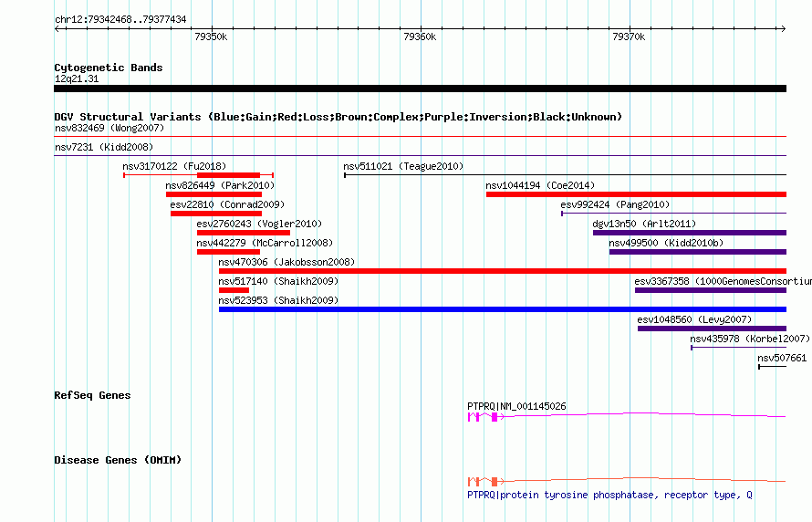The height and width of the screenshot is (522, 812).
Task: Click the DGV Structural Variants track title
Action: point(338,117)
